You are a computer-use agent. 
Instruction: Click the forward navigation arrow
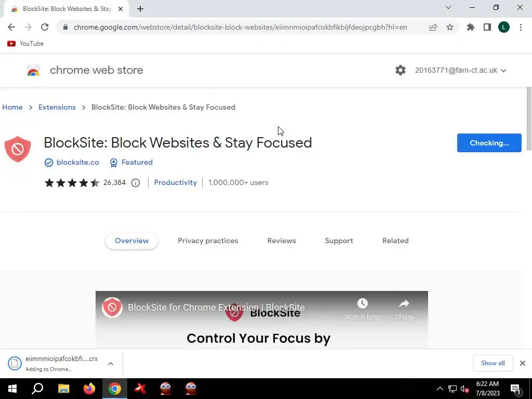[28, 27]
